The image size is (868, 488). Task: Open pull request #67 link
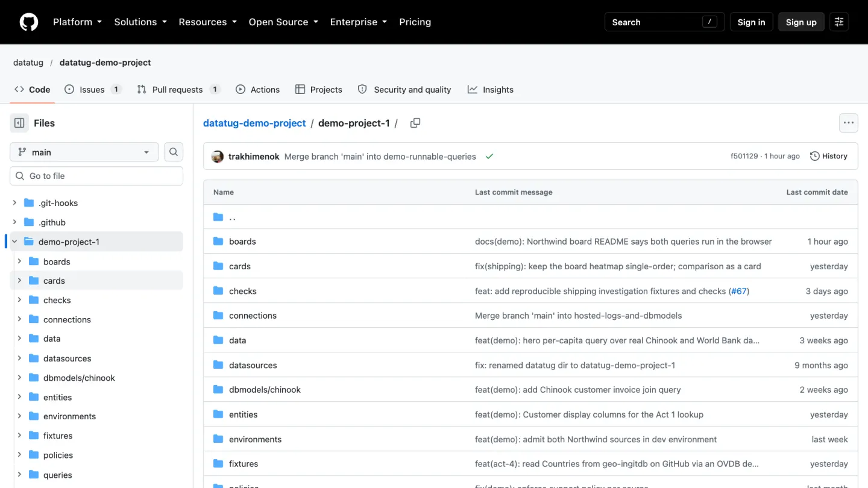coord(739,291)
